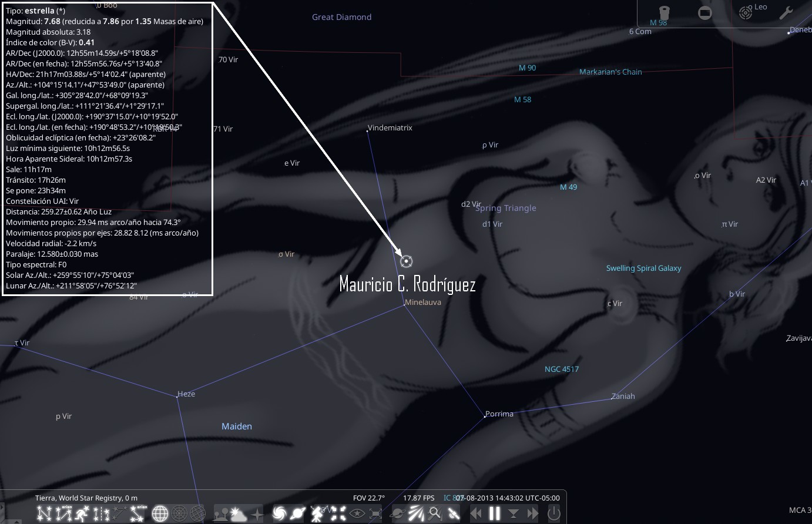Viewport: 812px width, 524px height.
Task: Pause time flow
Action: pyautogui.click(x=495, y=514)
